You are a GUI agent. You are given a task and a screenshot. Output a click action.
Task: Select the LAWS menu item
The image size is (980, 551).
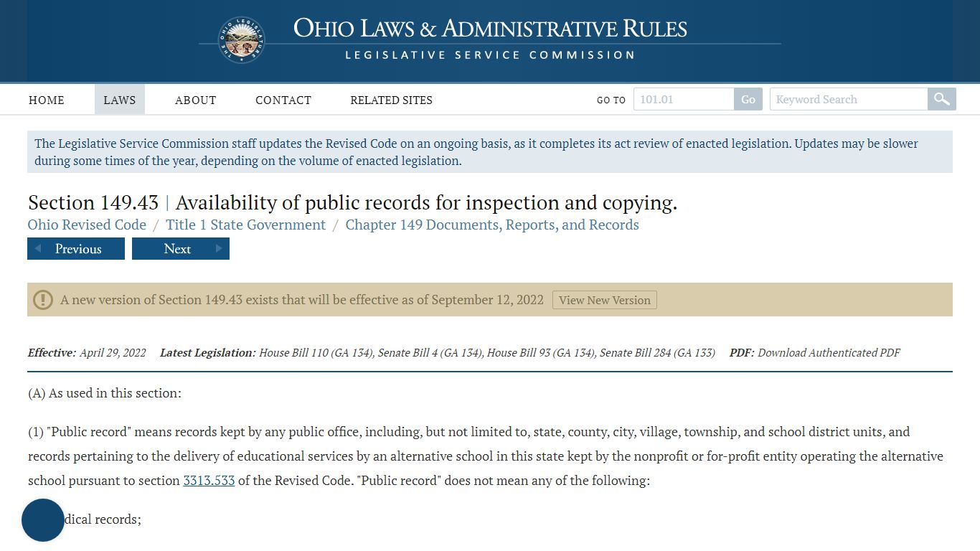click(120, 100)
